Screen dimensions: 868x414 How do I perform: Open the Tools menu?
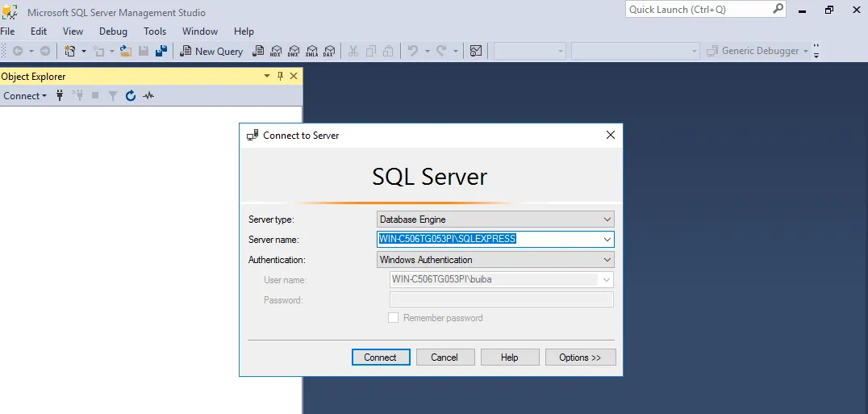pyautogui.click(x=155, y=31)
